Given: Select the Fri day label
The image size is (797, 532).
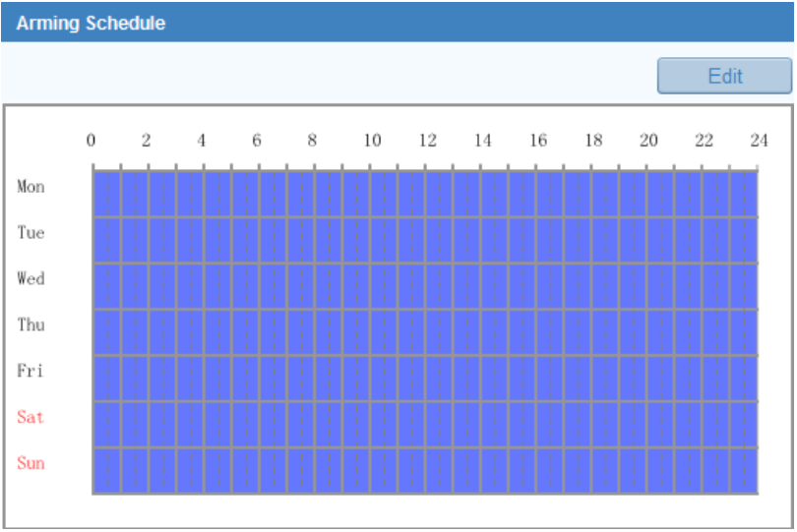Looking at the screenshot, I should [31, 372].
